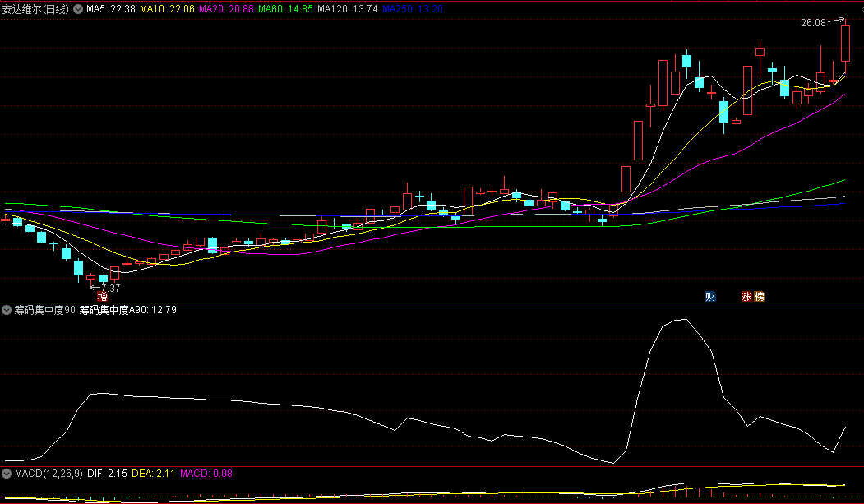Select the MA60: 14.85 label
The image size is (864, 504).
tap(285, 9)
